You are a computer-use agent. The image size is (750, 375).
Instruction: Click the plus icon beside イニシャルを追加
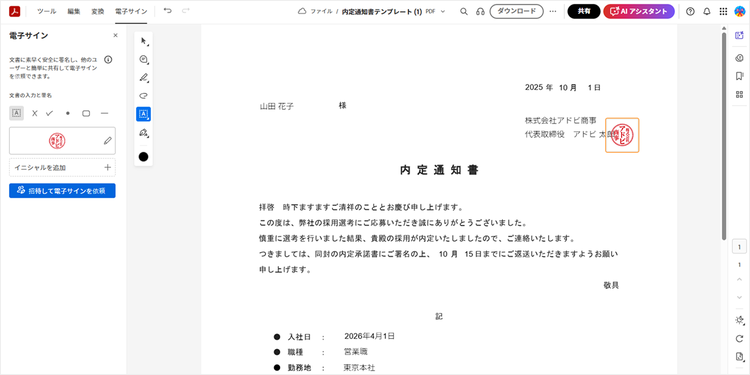108,167
